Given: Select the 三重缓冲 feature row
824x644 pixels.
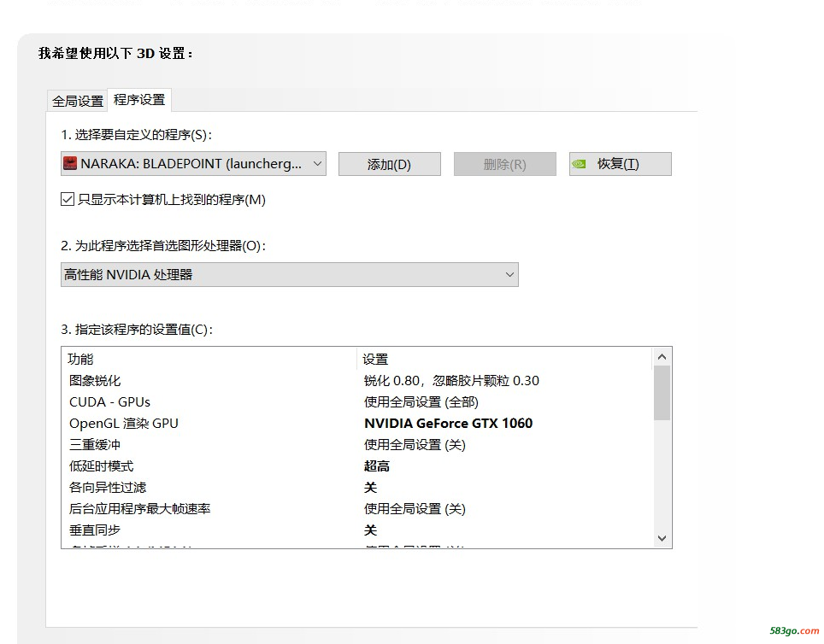Looking at the screenshot, I should (357, 445).
